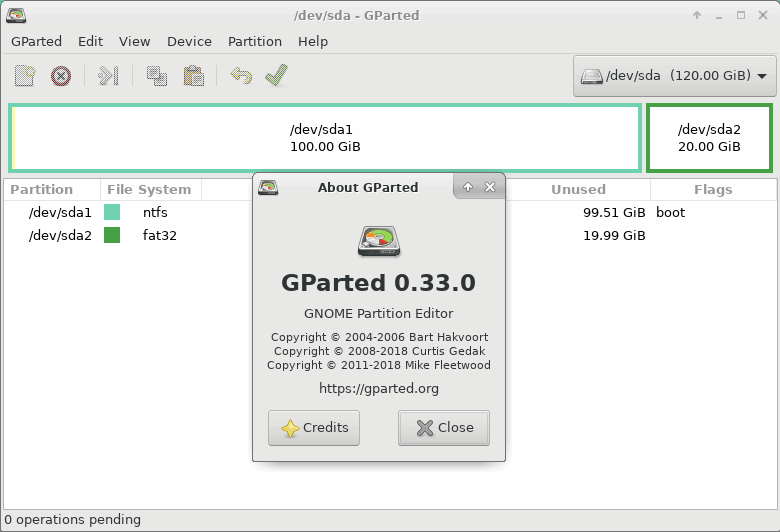Close the main GParted window
Screen dimensions: 780x532
point(763,15)
